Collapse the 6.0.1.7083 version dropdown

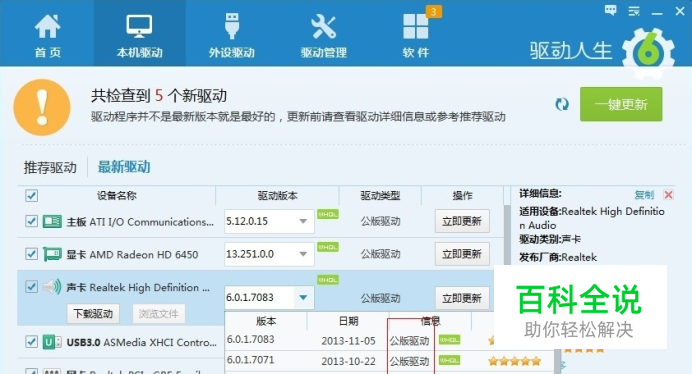coord(303,297)
